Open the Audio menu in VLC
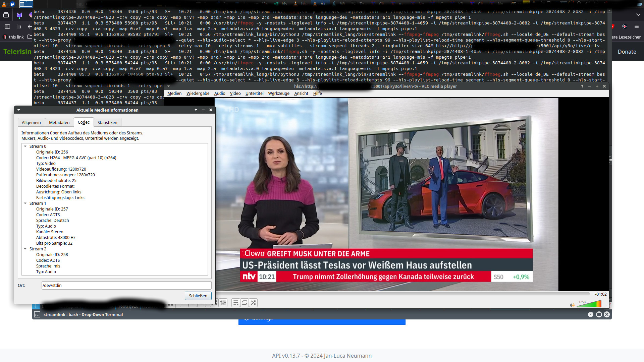 pos(220,94)
